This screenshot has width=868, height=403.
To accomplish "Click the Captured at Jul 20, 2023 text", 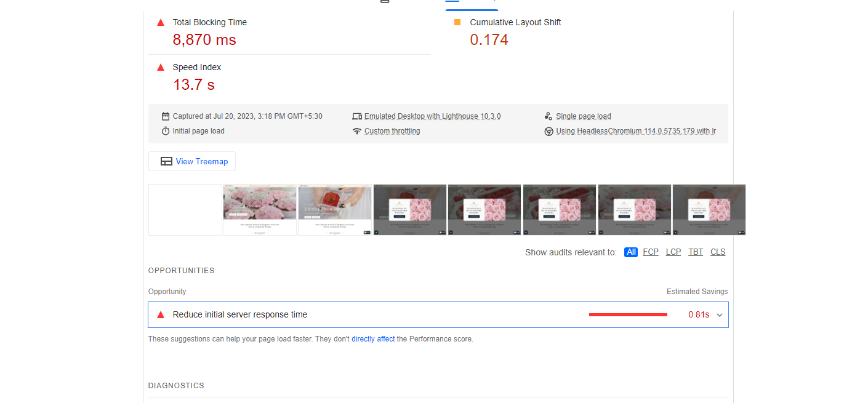I will pos(247,116).
